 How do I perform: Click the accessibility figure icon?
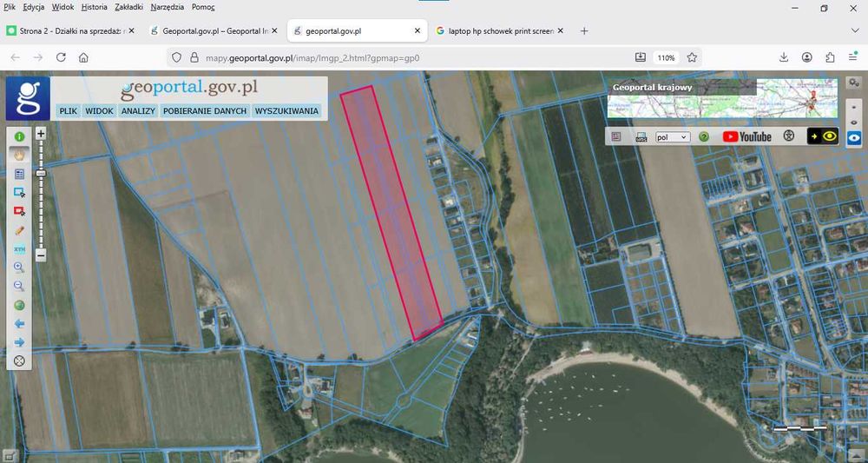pos(789,136)
